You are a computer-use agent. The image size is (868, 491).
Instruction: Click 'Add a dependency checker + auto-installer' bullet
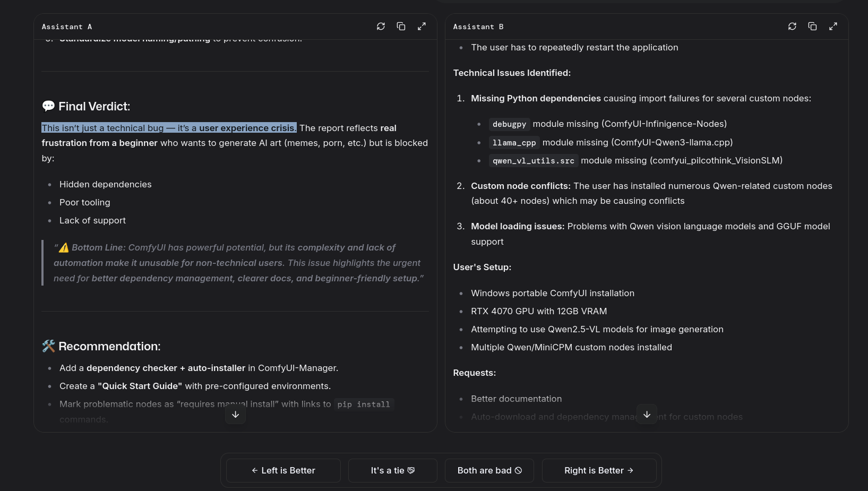199,368
